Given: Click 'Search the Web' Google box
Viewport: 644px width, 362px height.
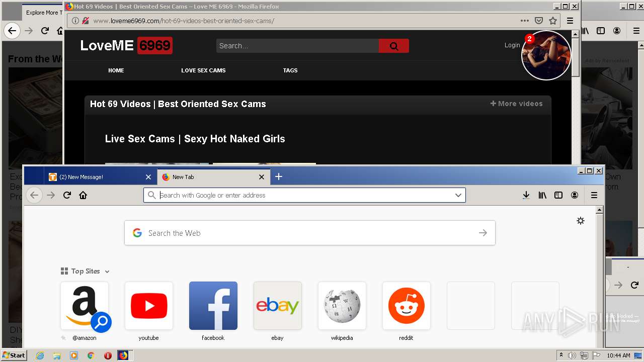Looking at the screenshot, I should (x=310, y=233).
